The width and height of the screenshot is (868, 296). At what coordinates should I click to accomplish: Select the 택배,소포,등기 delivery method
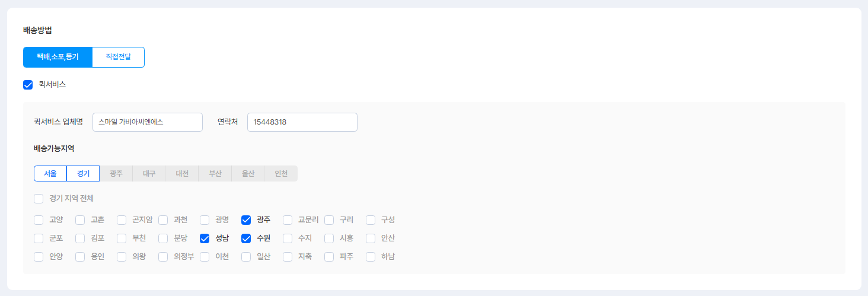tap(58, 57)
